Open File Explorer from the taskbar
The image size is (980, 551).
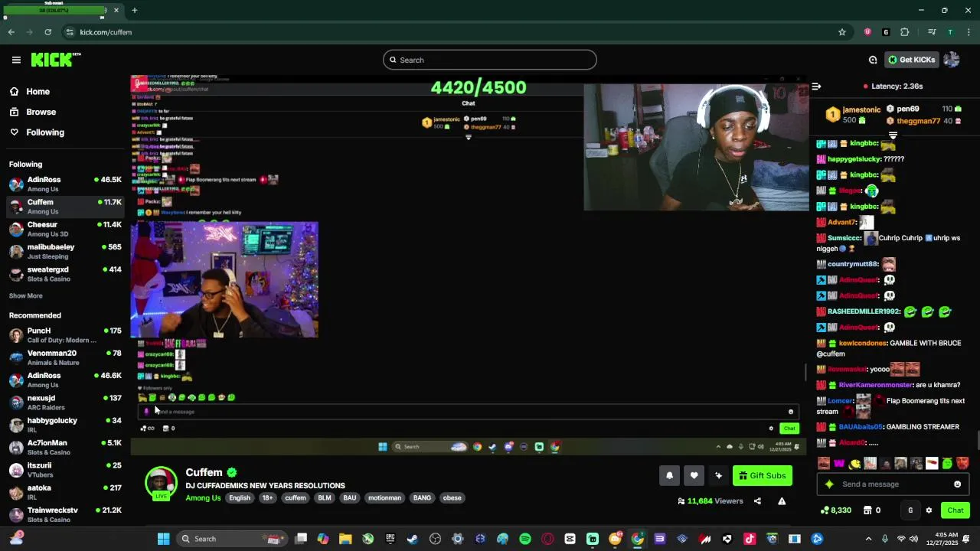click(345, 539)
